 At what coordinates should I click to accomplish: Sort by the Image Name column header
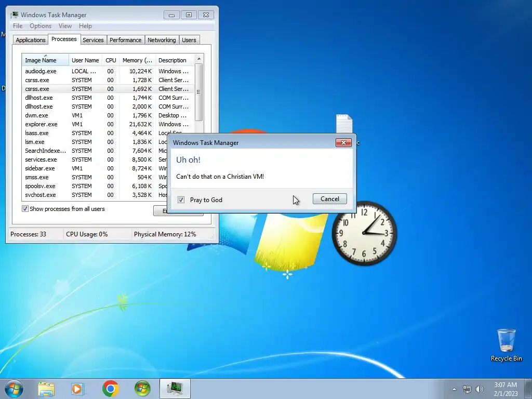pyautogui.click(x=46, y=60)
